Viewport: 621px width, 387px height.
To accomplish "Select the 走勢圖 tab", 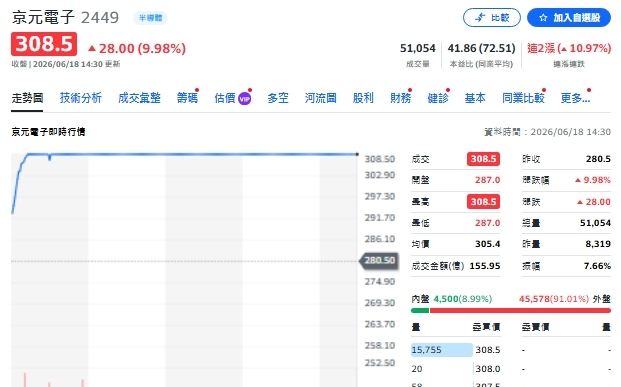I will pyautogui.click(x=27, y=98).
